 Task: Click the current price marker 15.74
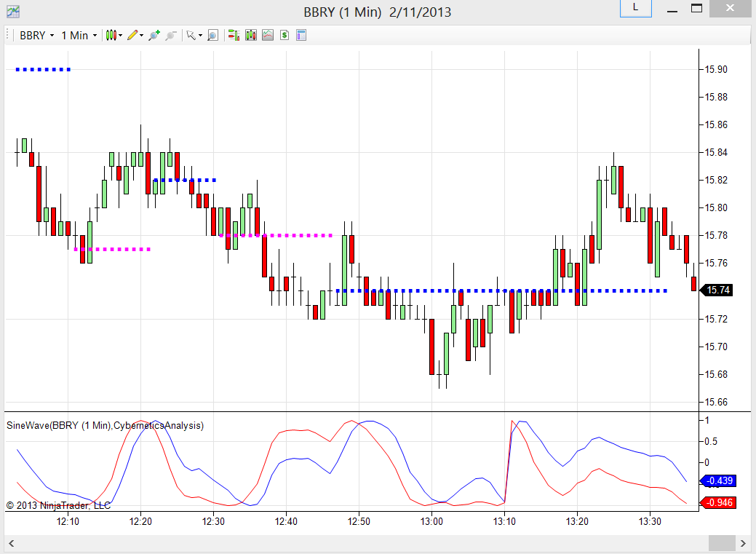717,290
